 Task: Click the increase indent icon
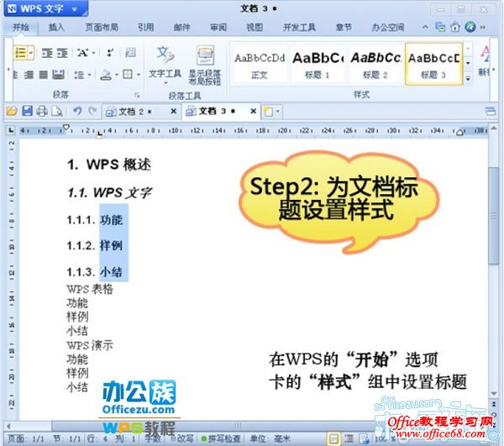pyautogui.click(x=62, y=53)
